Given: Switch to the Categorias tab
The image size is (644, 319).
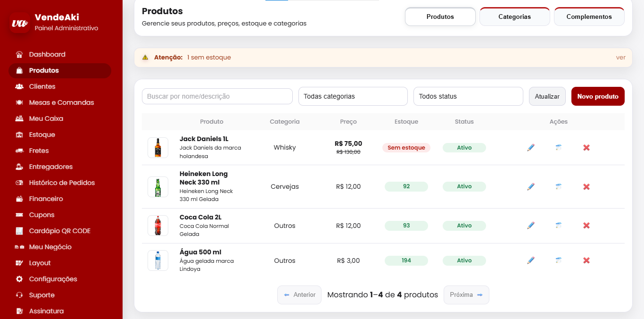Looking at the screenshot, I should (514, 17).
